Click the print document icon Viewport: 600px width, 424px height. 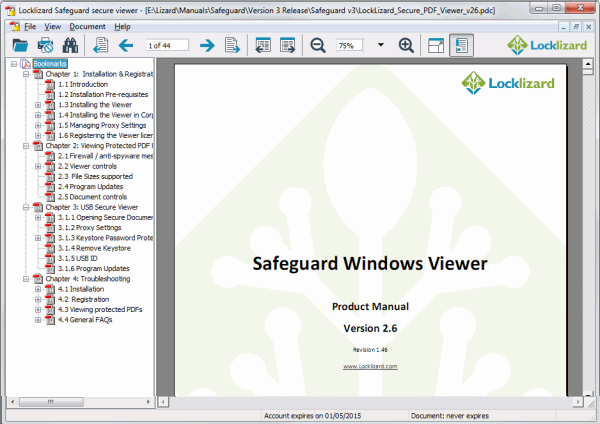[x=45, y=45]
